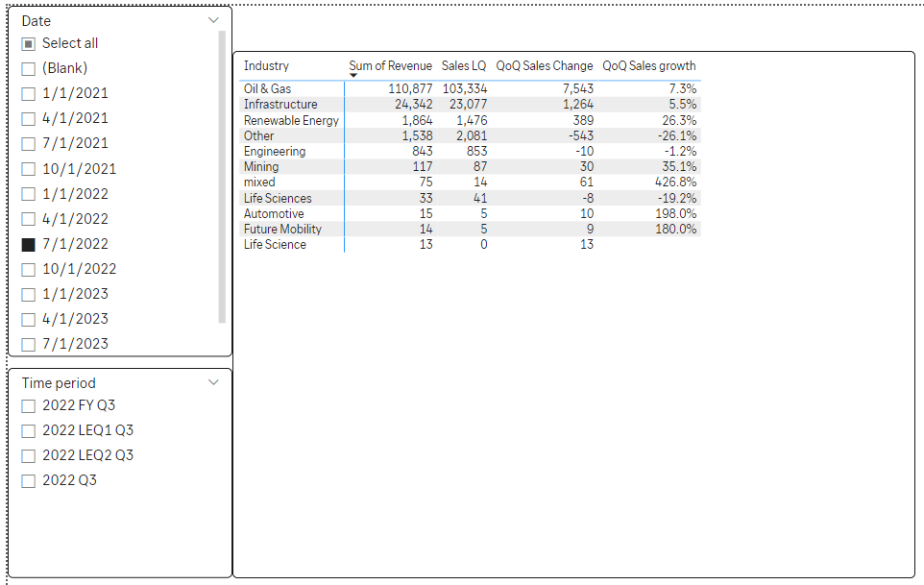Select the Renewable Energy industry cell

tap(291, 120)
